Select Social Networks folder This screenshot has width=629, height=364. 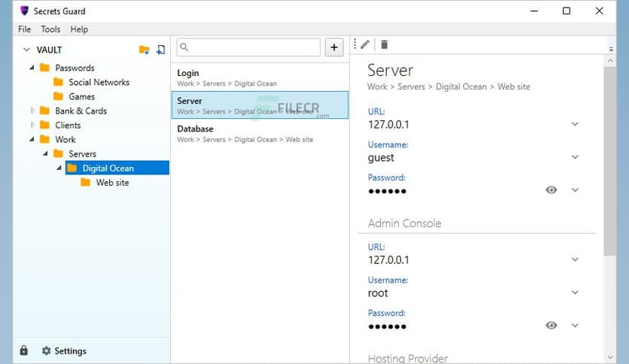pyautogui.click(x=99, y=82)
